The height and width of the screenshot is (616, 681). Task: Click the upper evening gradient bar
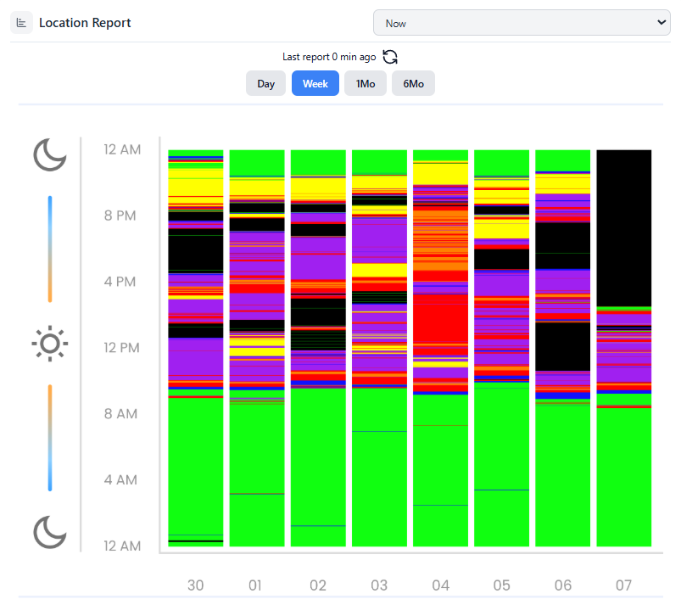pyautogui.click(x=50, y=249)
